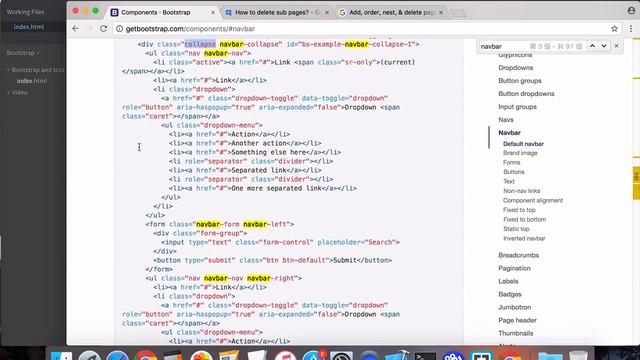This screenshot has width=640, height=360.
Task: Close the Add, order, nest tab
Action: tap(441, 13)
